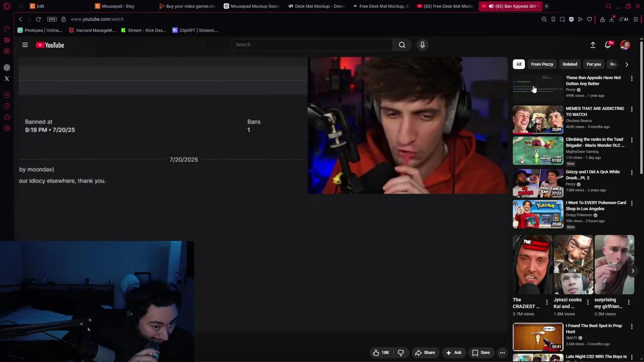The width and height of the screenshot is (644, 362).
Task: Open GX Control speedometer sidebar icon
Action: click(7, 29)
